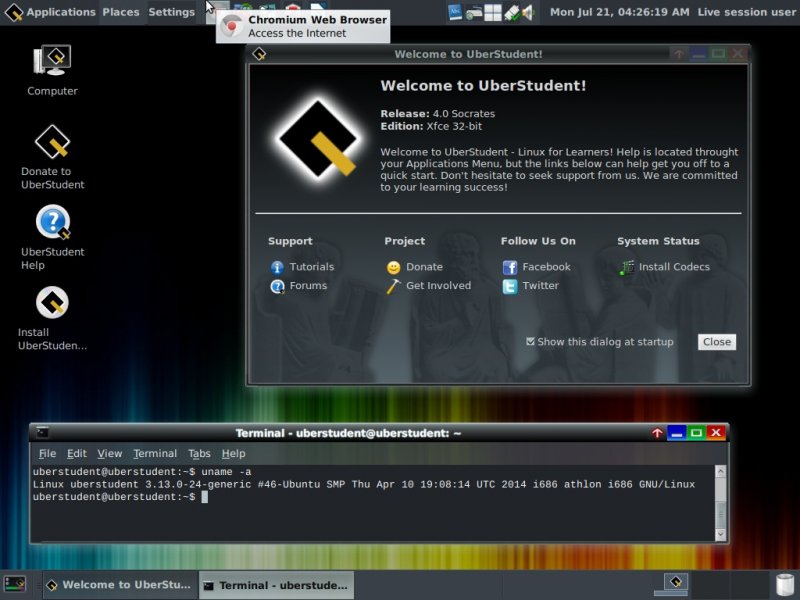The image size is (800, 600).
Task: Switch to Welcome to UberStu... taskbar button
Action: tap(118, 585)
